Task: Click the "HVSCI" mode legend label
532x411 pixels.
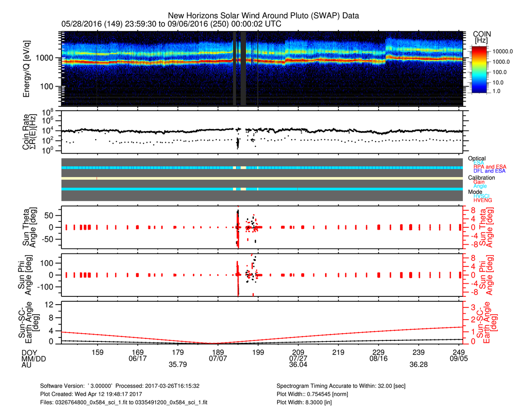Action: [x=483, y=196]
